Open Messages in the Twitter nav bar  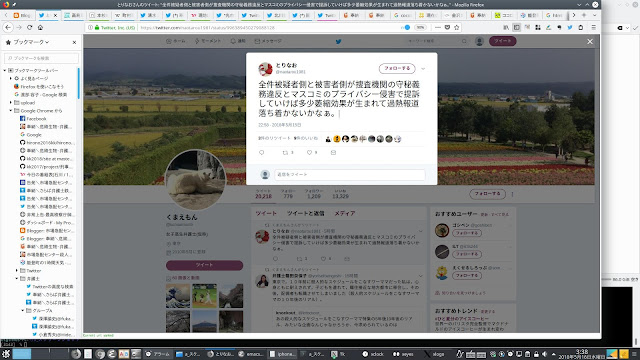pyautogui.click(x=268, y=41)
